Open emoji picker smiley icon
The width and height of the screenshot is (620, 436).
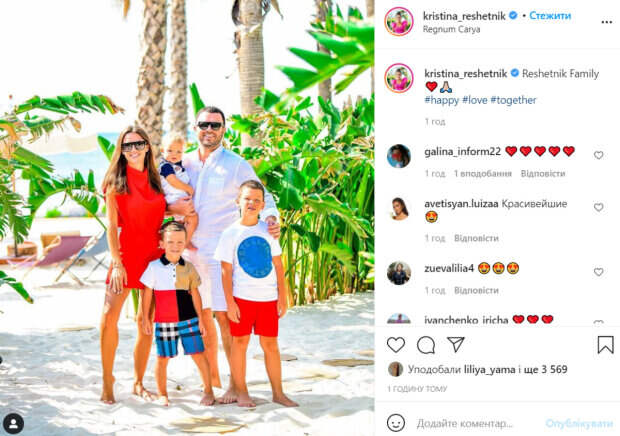coord(396,423)
